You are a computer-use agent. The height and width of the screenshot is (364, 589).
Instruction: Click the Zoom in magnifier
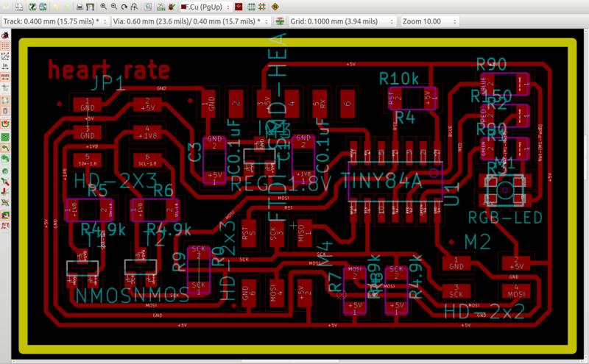click(x=104, y=7)
